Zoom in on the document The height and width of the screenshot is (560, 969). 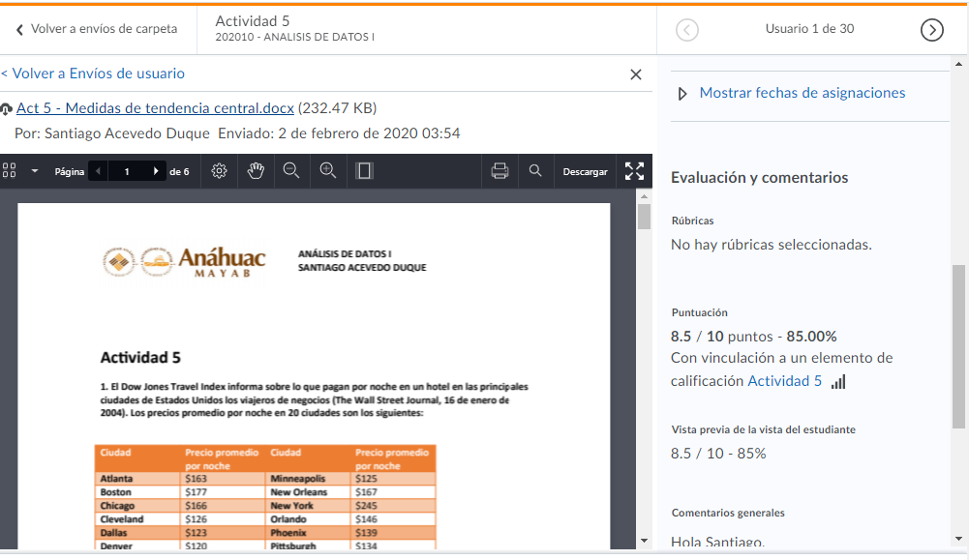click(328, 171)
